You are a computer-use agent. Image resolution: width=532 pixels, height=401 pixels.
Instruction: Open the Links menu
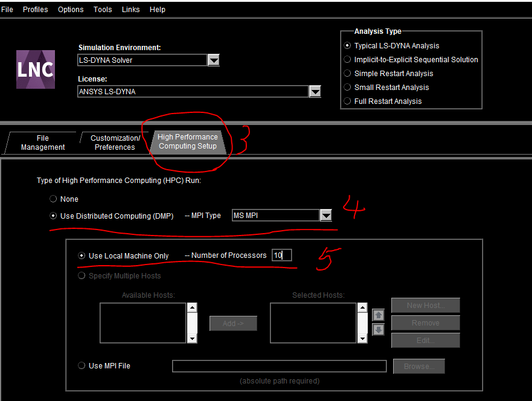[130, 10]
